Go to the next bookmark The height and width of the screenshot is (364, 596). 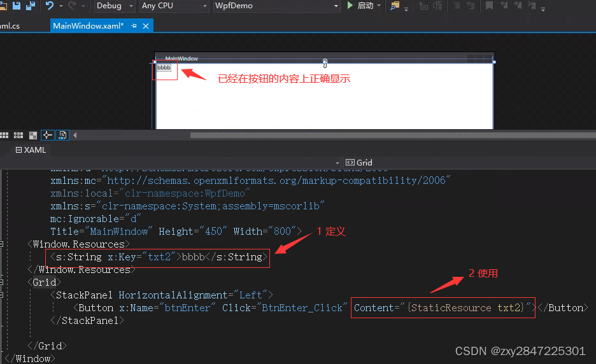tap(518, 5)
